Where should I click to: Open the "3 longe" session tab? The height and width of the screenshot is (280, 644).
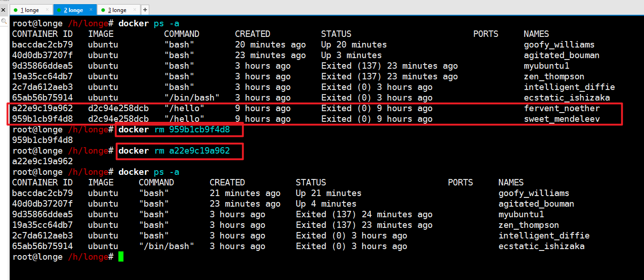pos(118,10)
